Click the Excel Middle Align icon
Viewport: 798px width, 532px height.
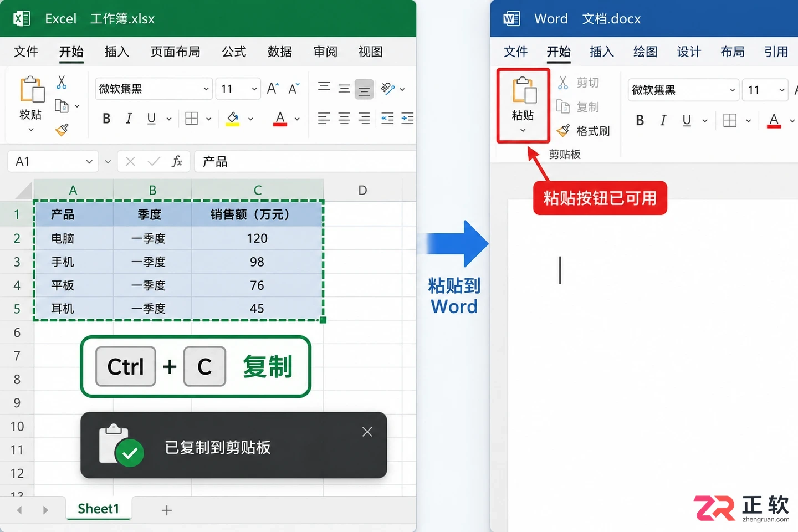(344, 88)
